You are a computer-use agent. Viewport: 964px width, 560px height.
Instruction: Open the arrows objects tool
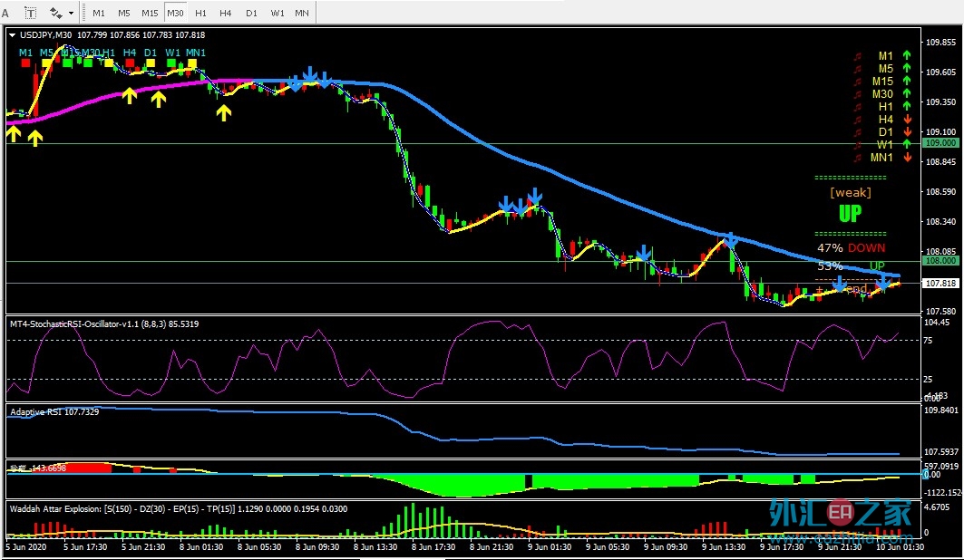(56, 13)
